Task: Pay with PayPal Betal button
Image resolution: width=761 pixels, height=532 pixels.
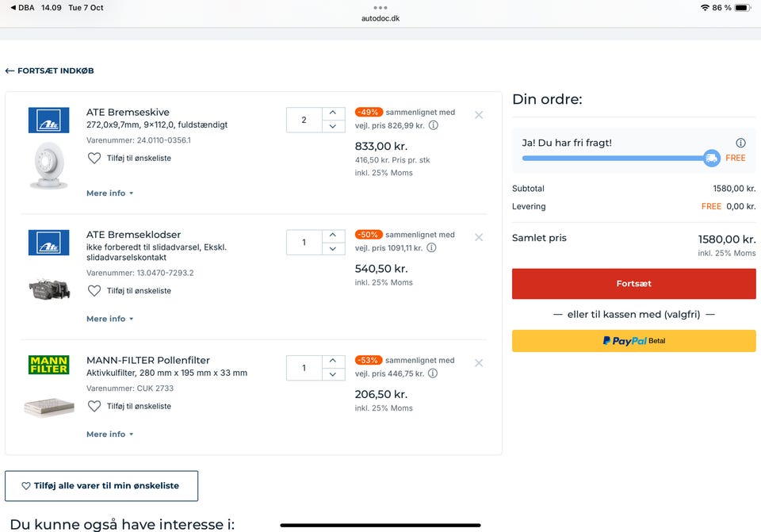Action: pyautogui.click(x=634, y=341)
